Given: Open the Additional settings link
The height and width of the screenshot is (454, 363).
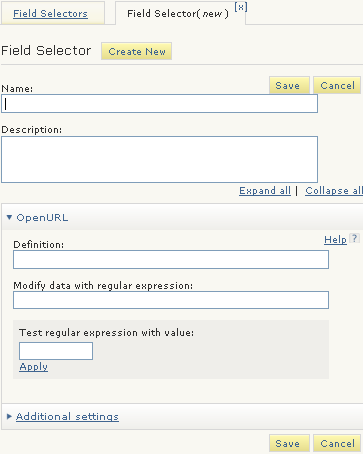Looking at the screenshot, I should coord(67,417).
